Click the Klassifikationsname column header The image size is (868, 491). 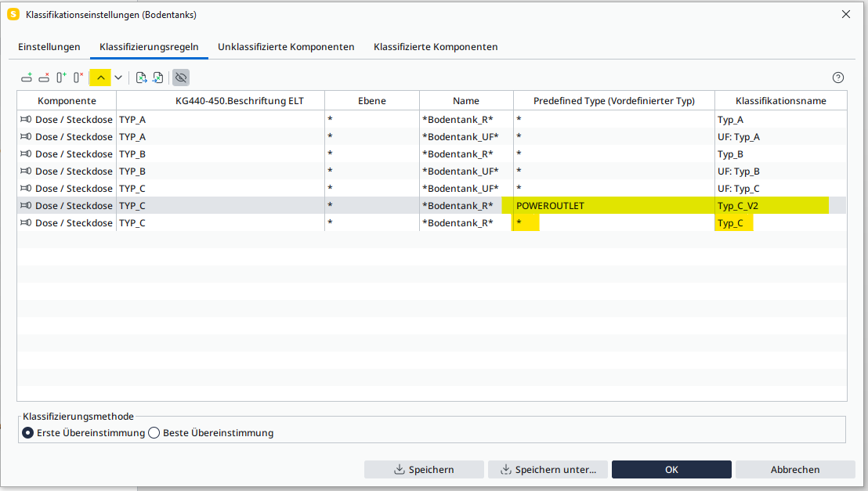[x=780, y=101]
